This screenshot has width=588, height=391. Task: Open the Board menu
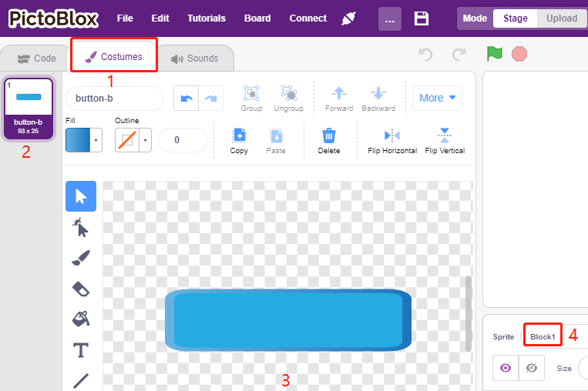(x=257, y=18)
